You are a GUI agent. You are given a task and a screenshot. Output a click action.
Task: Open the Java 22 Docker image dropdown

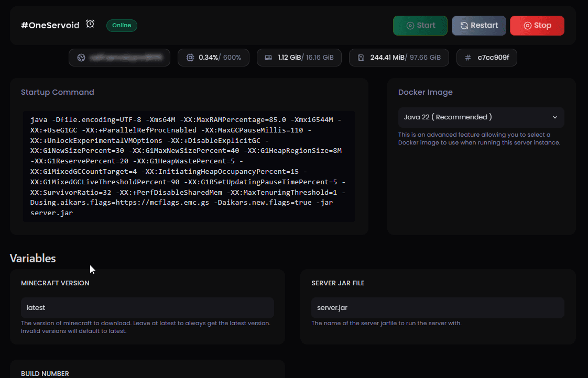(481, 117)
